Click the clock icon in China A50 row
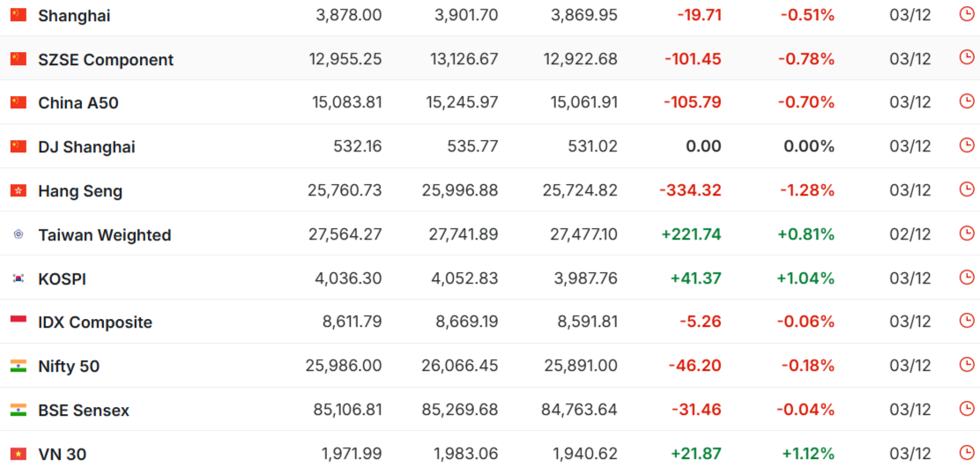 coord(966,102)
